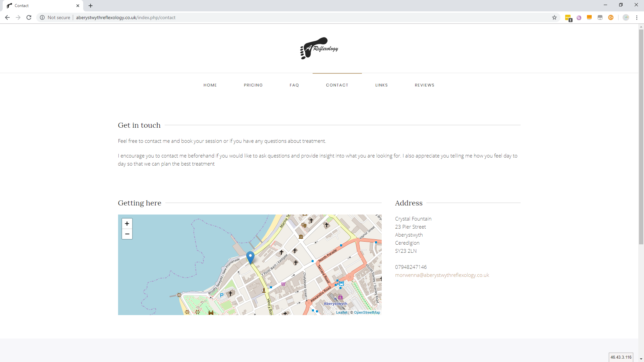Zoom in on the map
The height and width of the screenshot is (362, 644).
127,224
